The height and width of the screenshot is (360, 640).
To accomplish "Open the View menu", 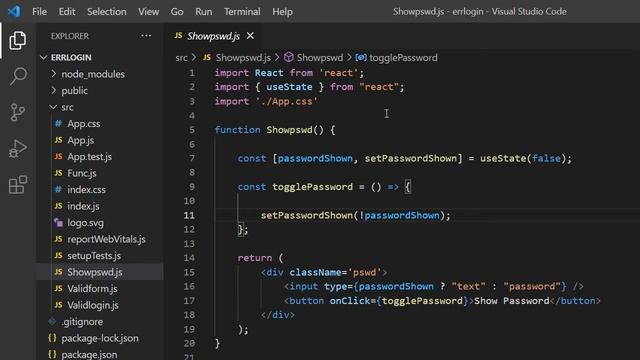I will 149,11.
